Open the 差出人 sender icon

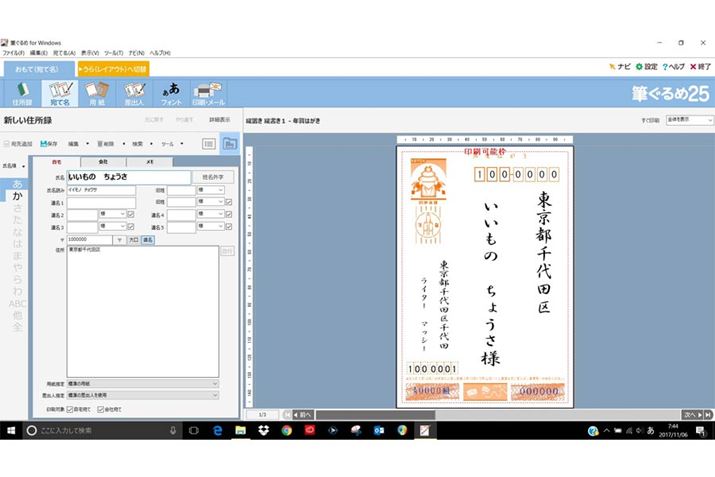pos(134,93)
